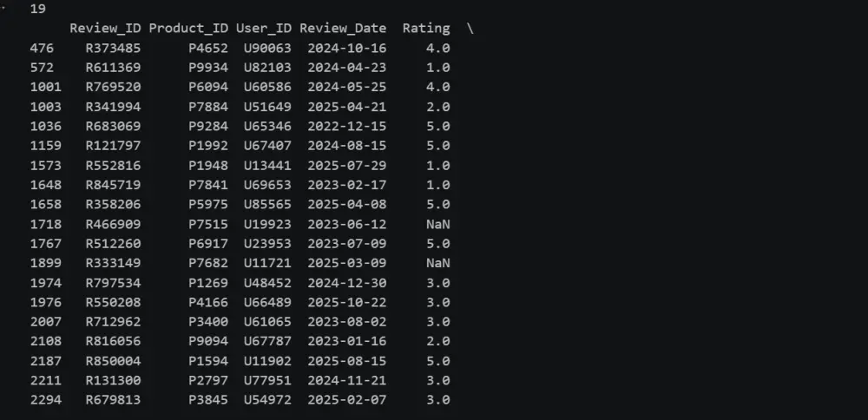Screen dimensions: 868x420
Task: Click product ID P1992
Action: click(208, 146)
